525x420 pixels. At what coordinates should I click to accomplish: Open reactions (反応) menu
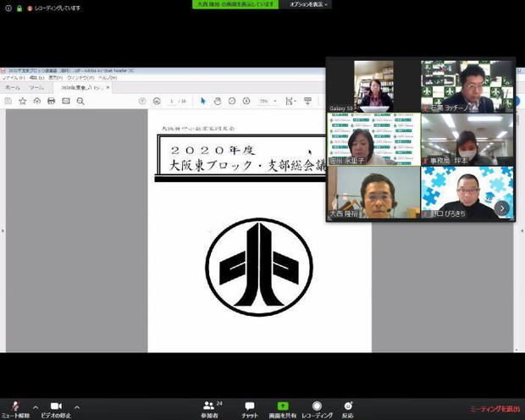[x=348, y=410]
